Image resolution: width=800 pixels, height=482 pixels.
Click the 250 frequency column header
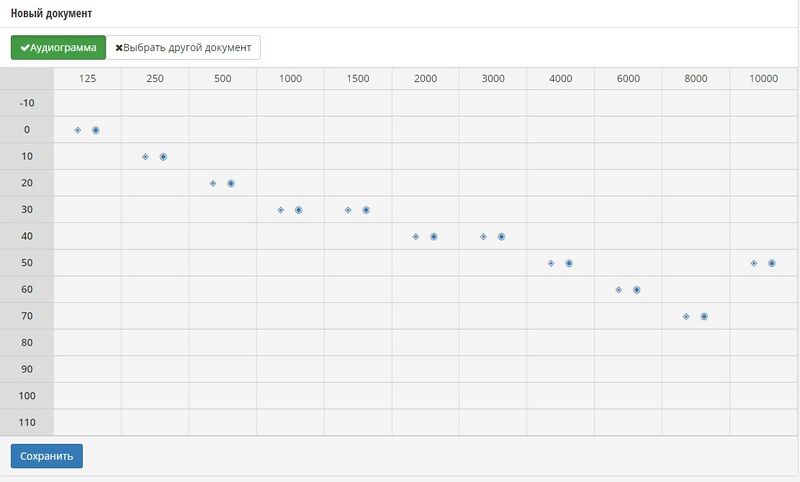coord(155,79)
